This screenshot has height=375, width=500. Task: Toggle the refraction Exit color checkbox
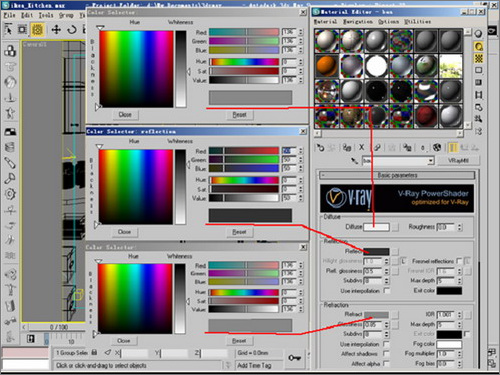tap(467, 334)
